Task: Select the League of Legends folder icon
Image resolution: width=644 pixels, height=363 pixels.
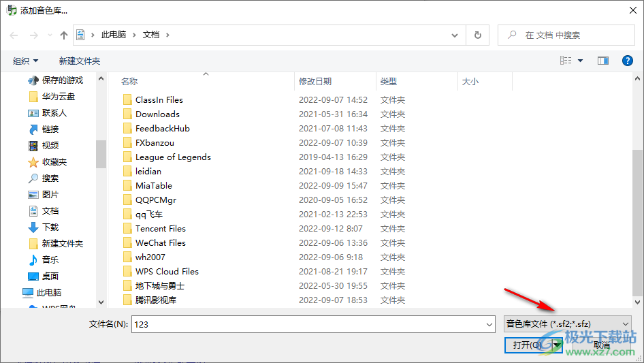Action: click(x=128, y=157)
